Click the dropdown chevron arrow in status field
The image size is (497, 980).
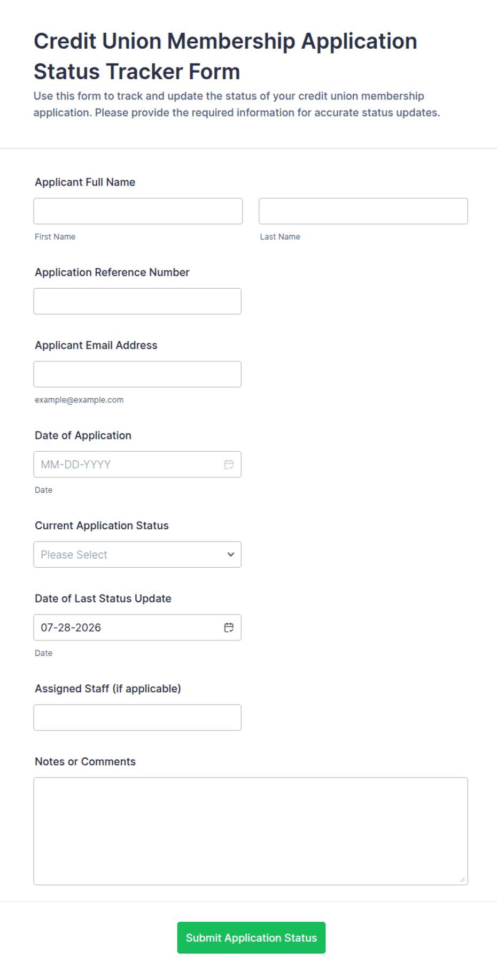coord(231,554)
